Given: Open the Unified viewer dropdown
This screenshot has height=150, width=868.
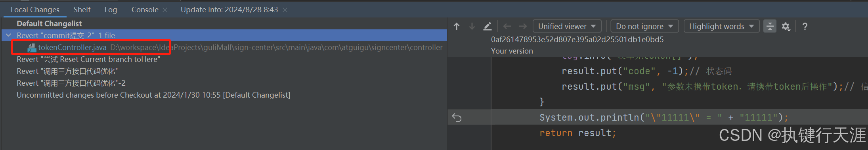Looking at the screenshot, I should (x=567, y=26).
